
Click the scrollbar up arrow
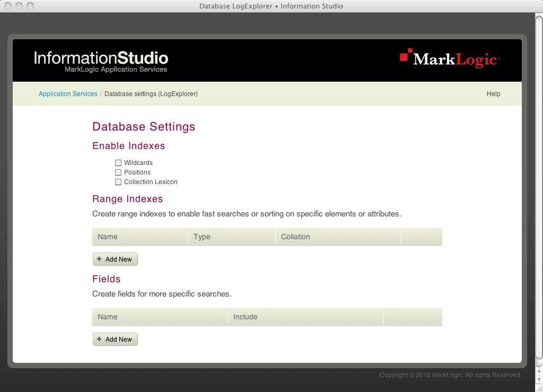tap(539, 371)
